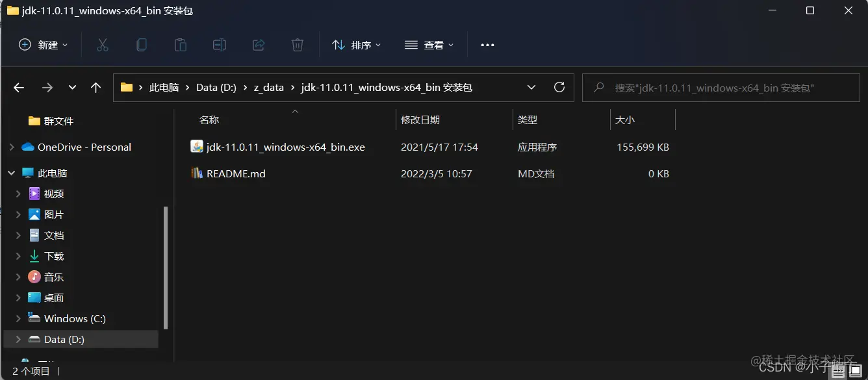Sort files by clicking the 名称 header
The width and height of the screenshot is (868, 380).
209,120
